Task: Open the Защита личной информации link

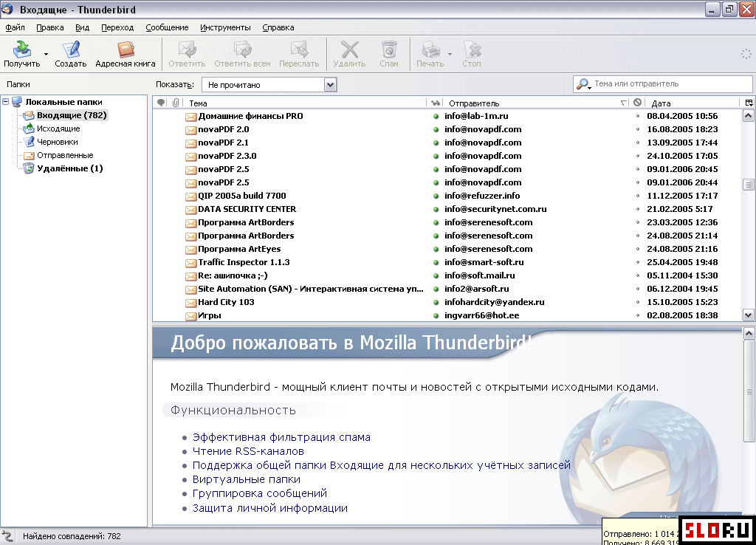Action: point(270,508)
